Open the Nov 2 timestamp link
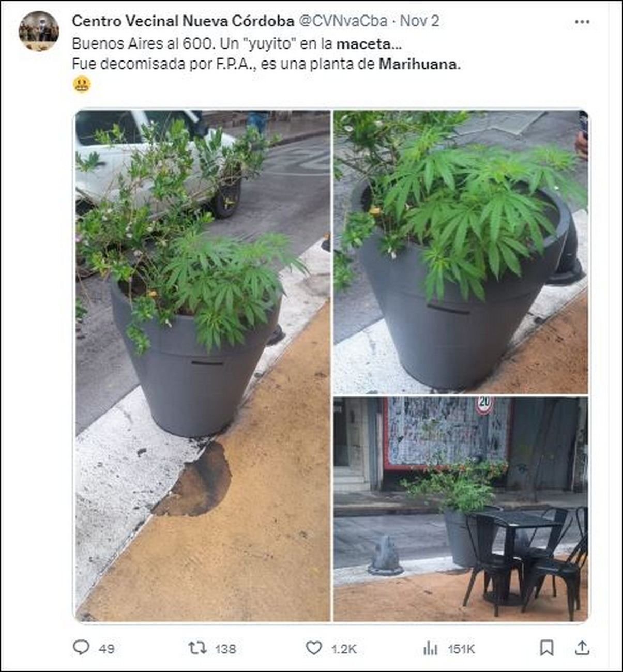This screenshot has height=672, width=623. (x=420, y=21)
